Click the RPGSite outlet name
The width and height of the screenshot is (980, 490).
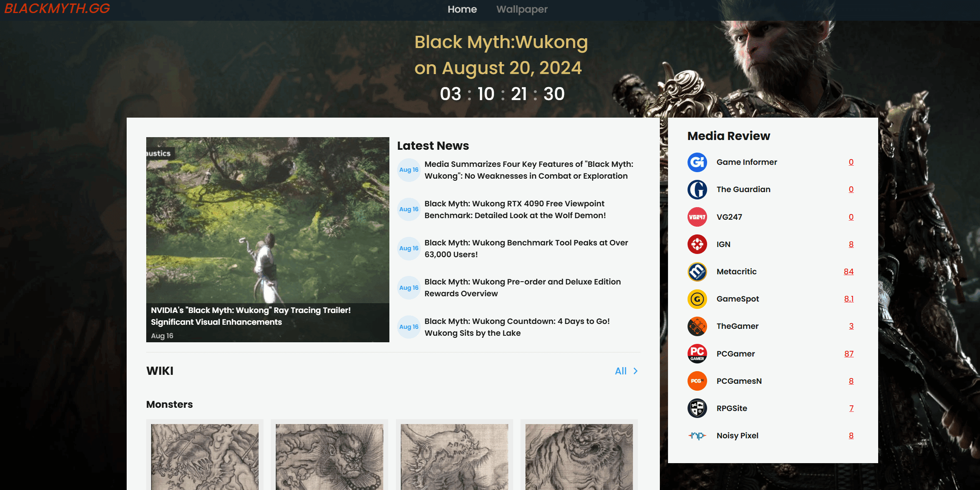click(732, 409)
